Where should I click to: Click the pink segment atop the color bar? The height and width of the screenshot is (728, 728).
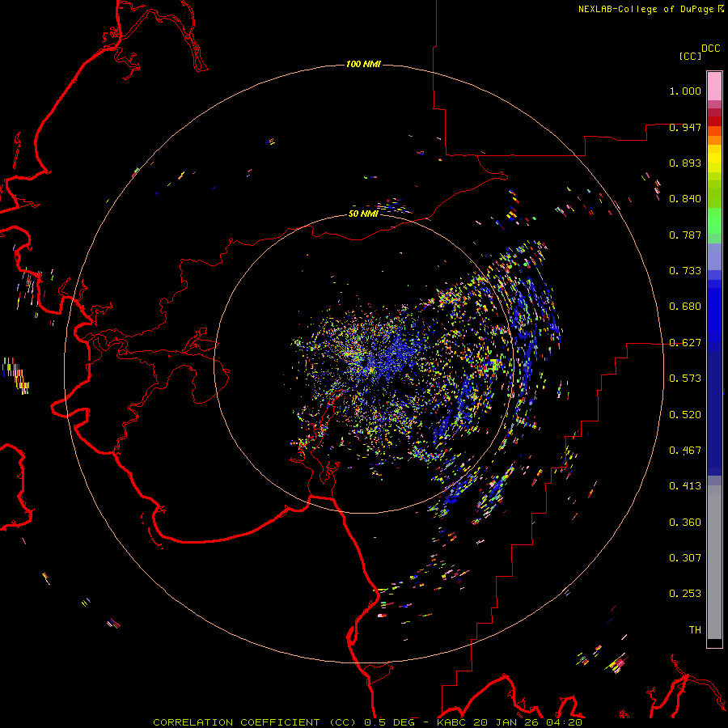point(714,86)
